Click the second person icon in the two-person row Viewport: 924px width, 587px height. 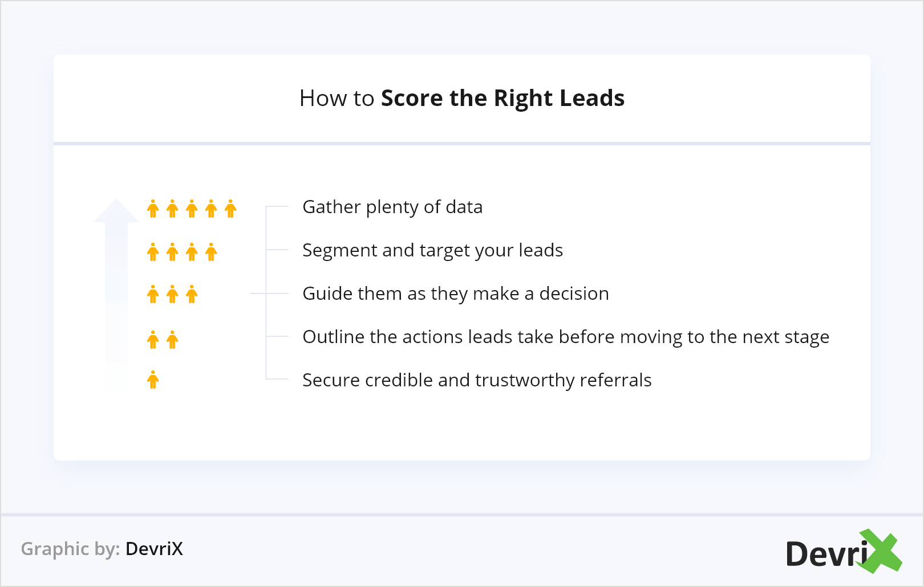click(x=172, y=340)
